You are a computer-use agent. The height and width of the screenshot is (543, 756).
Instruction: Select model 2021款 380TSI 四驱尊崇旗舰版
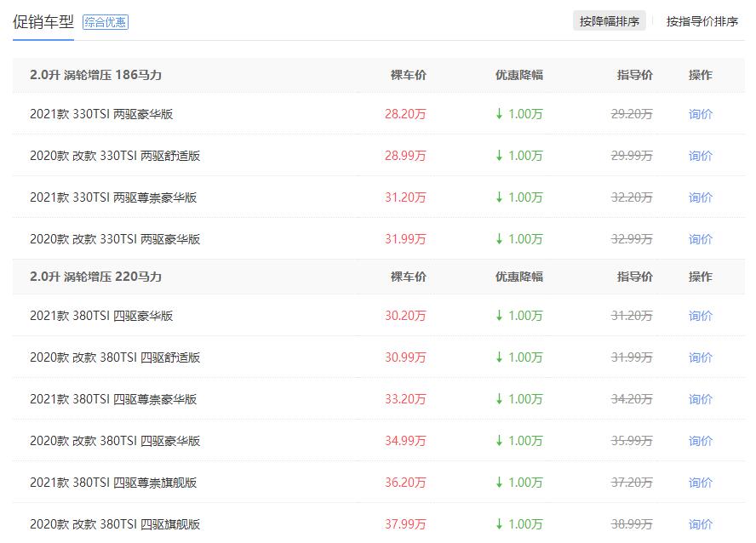tap(113, 483)
